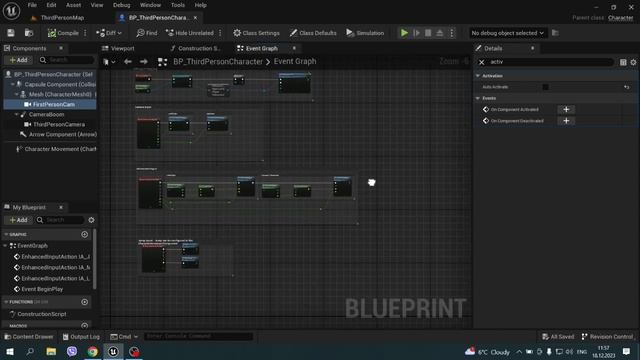Open Details panel settings gear
640x360 pixels.
point(633,62)
